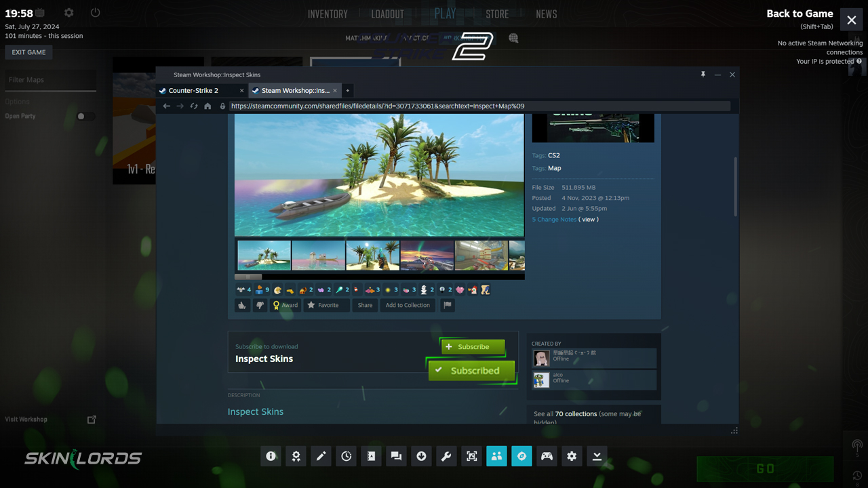Open a new browser tab with plus

(347, 90)
